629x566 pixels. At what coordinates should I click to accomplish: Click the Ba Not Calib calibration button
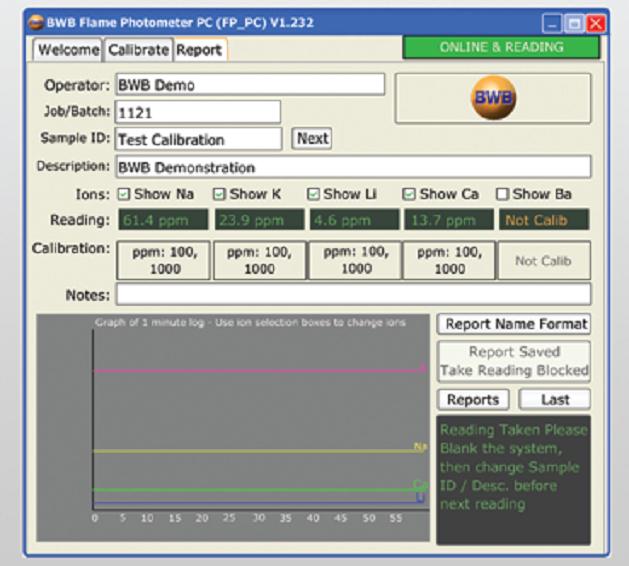pyautogui.click(x=544, y=260)
